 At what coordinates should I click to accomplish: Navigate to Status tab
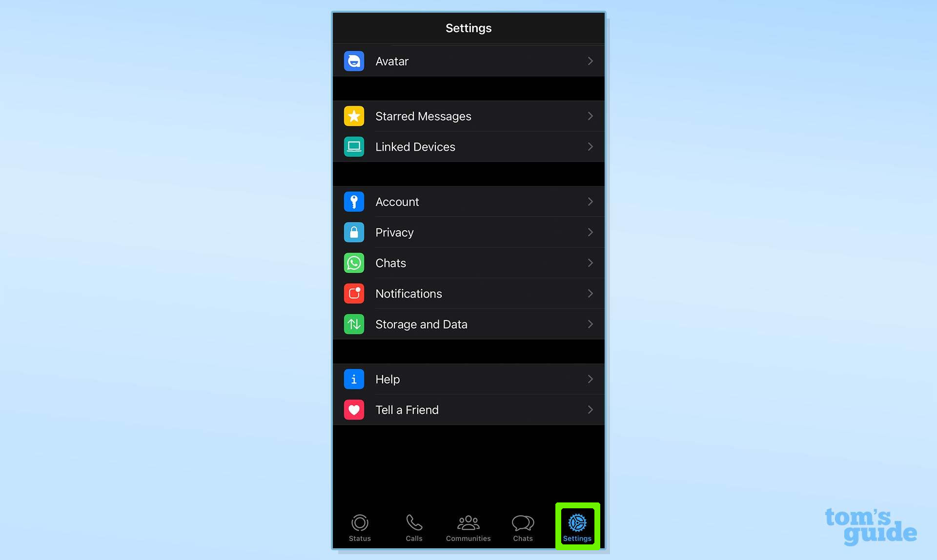point(360,527)
